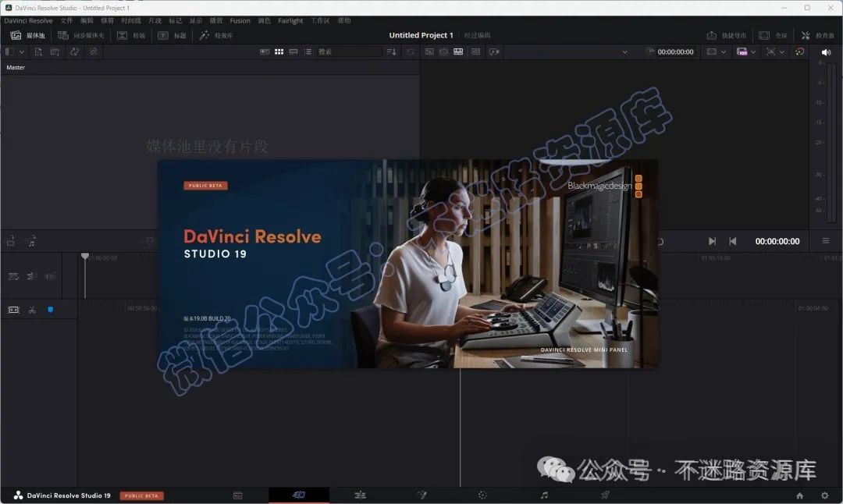This screenshot has width=843, height=504.
Task: Click the timeline resolution icon
Action: tap(742, 51)
